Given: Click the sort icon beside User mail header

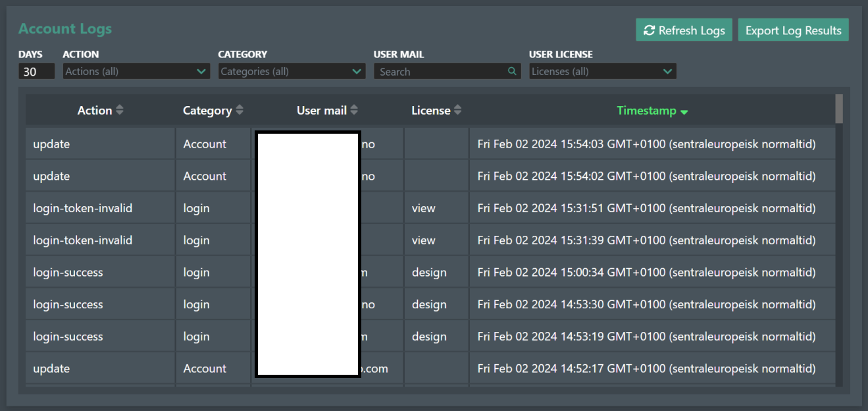Looking at the screenshot, I should click(x=354, y=111).
